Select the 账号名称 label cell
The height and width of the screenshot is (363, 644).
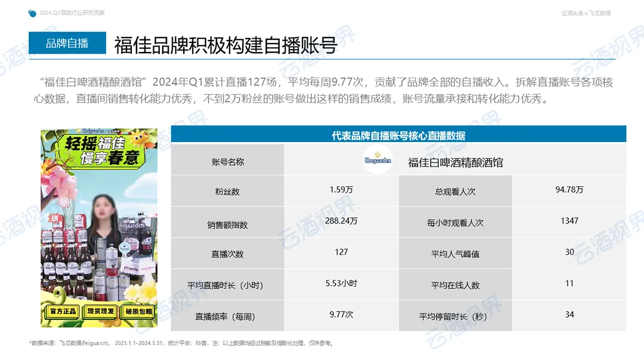tap(228, 160)
